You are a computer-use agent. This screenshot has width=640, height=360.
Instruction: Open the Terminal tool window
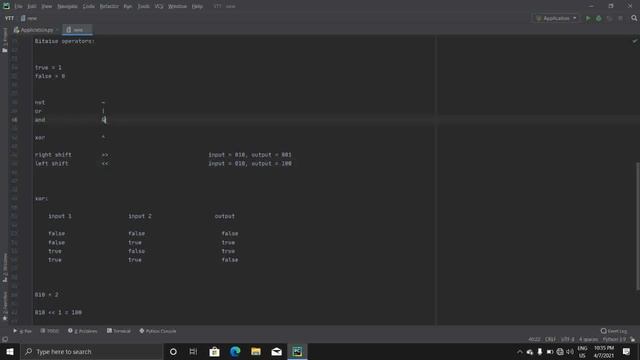click(x=119, y=331)
